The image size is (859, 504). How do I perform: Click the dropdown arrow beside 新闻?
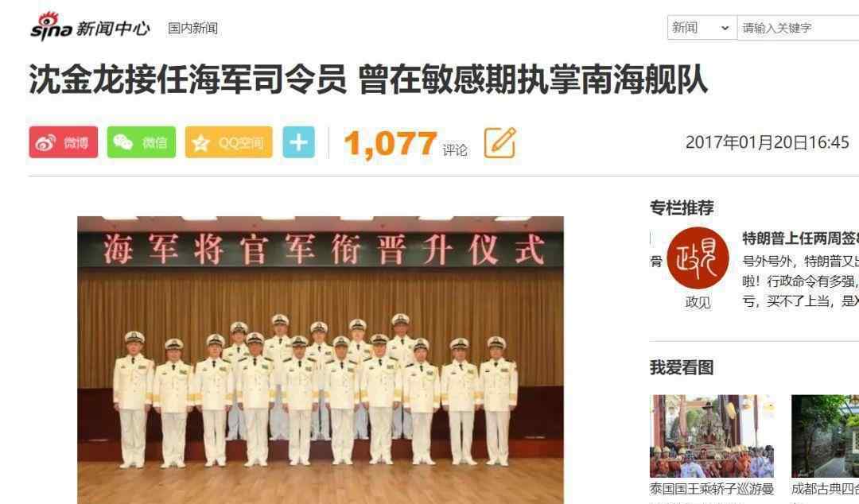[x=725, y=28]
